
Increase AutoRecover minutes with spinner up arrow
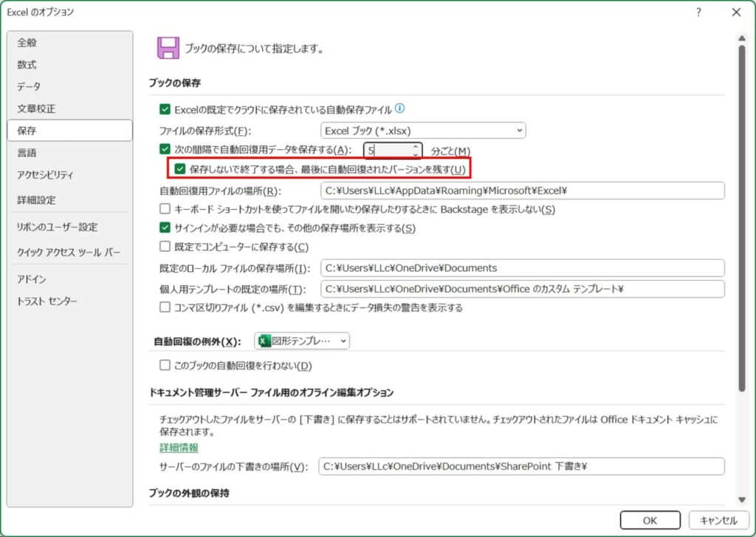415,147
